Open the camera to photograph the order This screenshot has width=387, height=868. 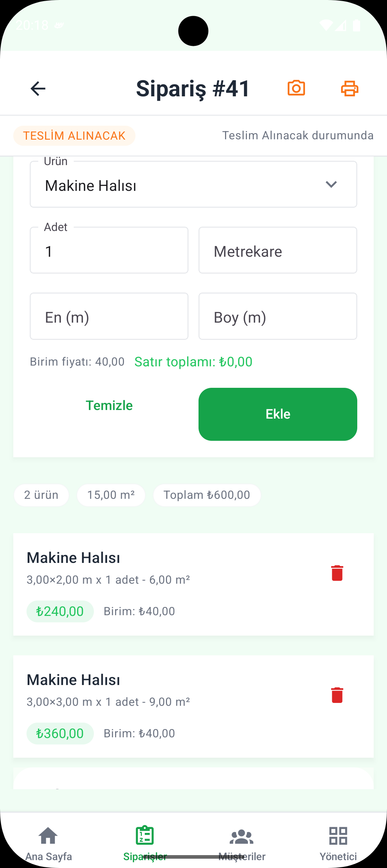[296, 88]
